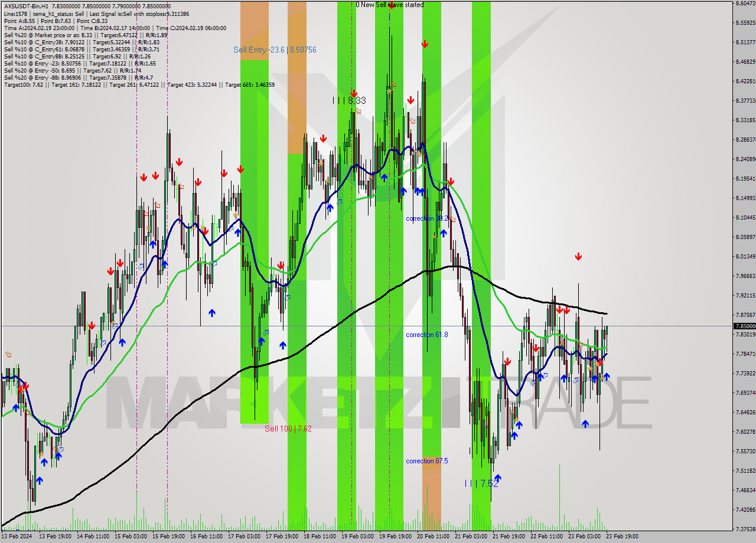Click the 7.46634 price axis value
Image resolution: width=756 pixels, height=543 pixels.
pos(745,490)
